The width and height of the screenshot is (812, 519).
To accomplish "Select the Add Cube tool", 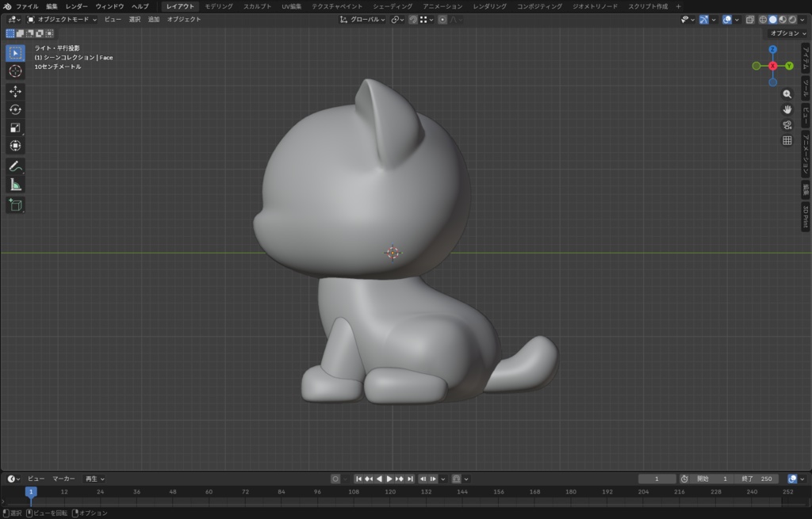I will (x=14, y=204).
